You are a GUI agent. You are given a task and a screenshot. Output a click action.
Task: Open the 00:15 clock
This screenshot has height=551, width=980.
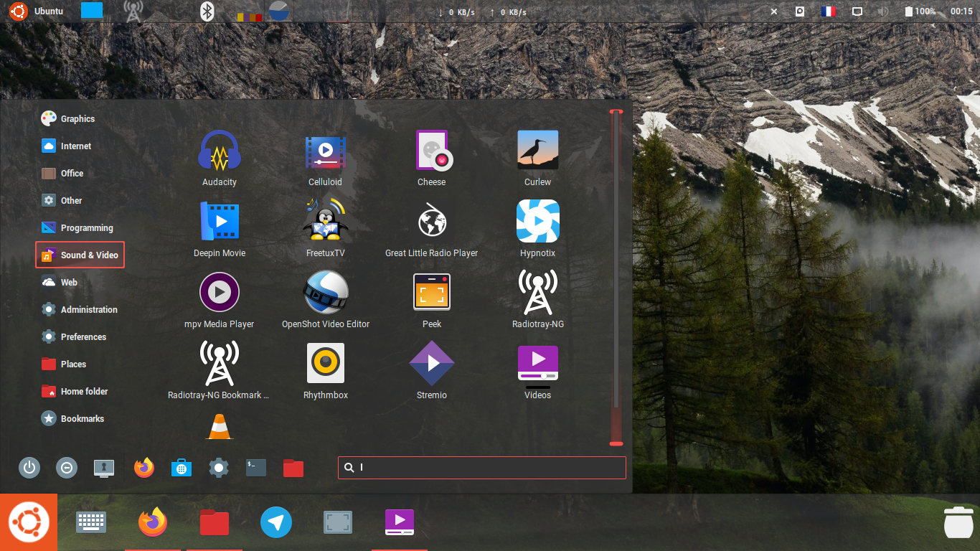click(961, 11)
